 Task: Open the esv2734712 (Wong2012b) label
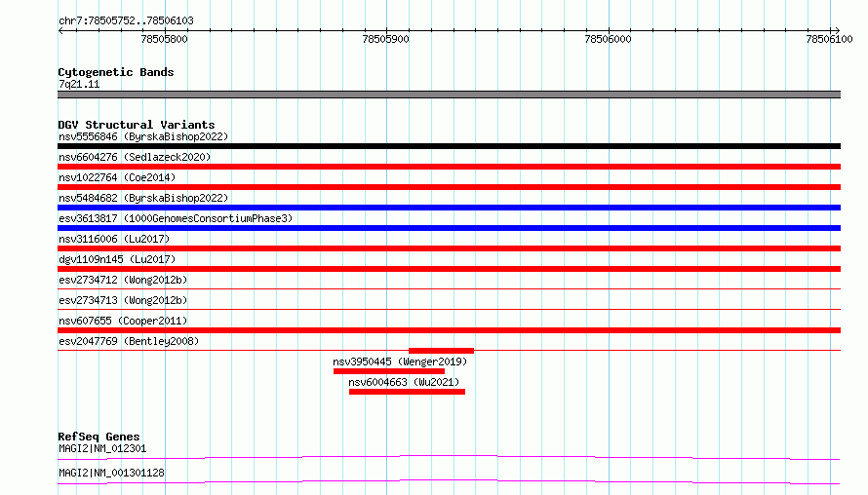123,280
